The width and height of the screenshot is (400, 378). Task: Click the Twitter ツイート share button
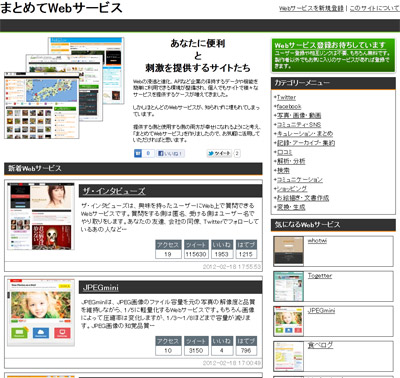(219, 153)
